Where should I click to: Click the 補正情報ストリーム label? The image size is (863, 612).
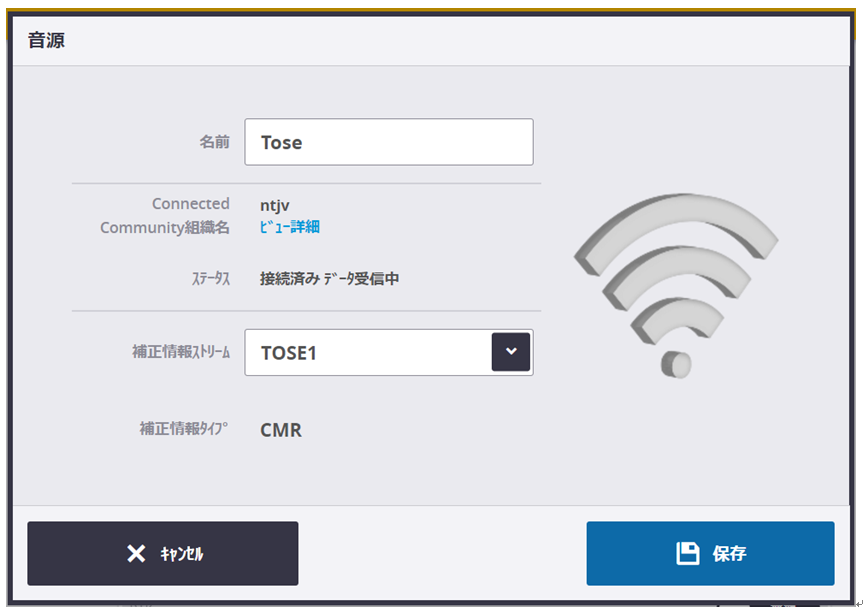coord(181,352)
